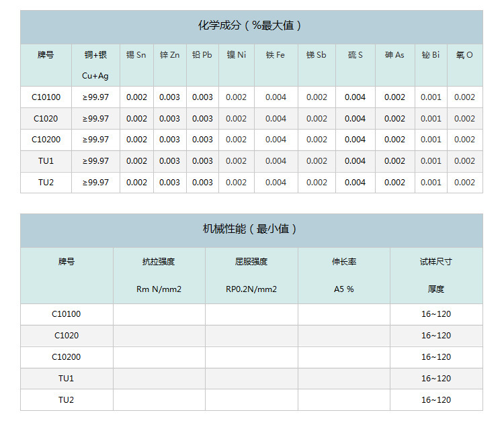Click S value 0.004 in TU2 row
Image resolution: width=504 pixels, height=431 pixels.
click(x=355, y=183)
